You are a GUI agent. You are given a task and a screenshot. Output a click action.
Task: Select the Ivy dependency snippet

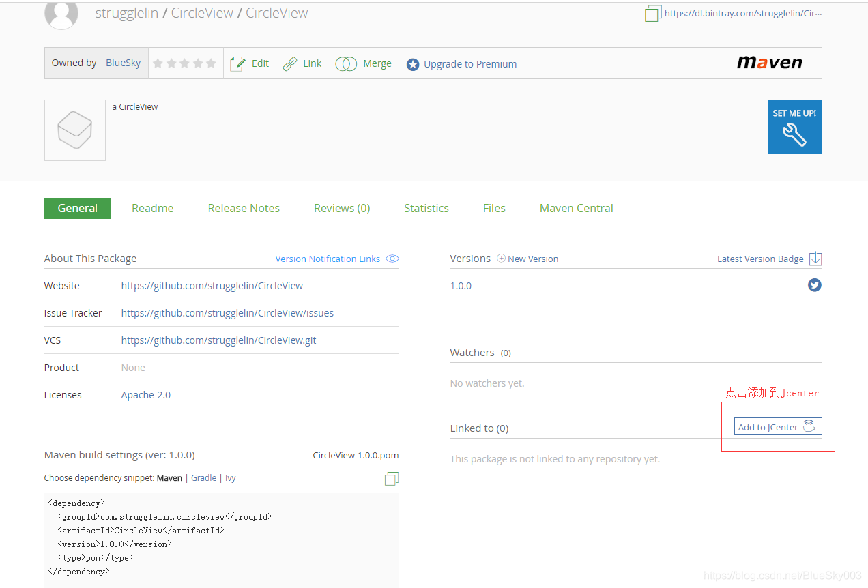pos(231,478)
